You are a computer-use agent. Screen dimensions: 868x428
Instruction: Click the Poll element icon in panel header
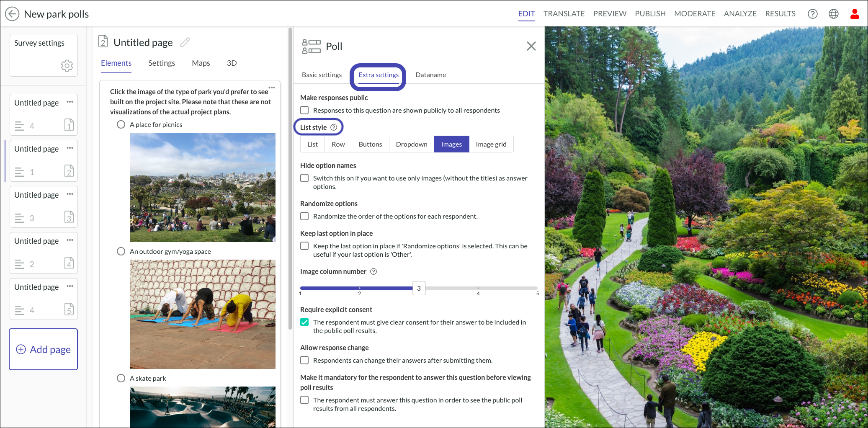point(311,46)
